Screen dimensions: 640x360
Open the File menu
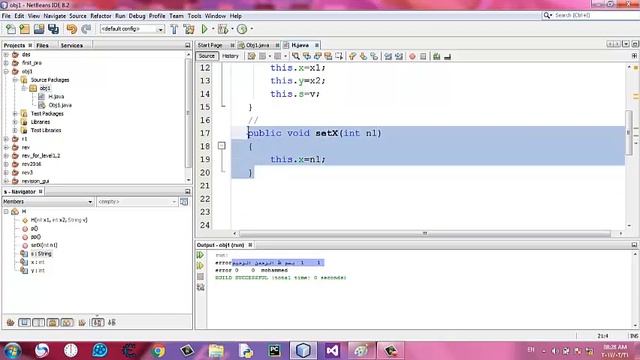coord(6,16)
